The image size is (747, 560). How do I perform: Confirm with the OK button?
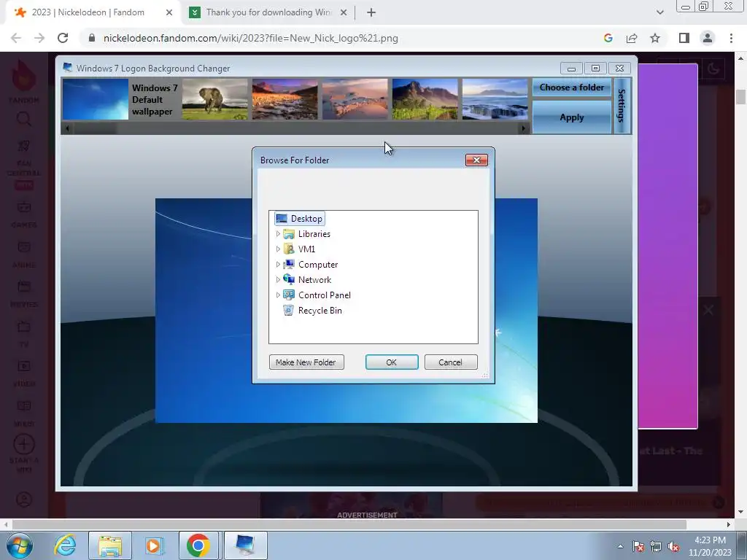point(392,362)
